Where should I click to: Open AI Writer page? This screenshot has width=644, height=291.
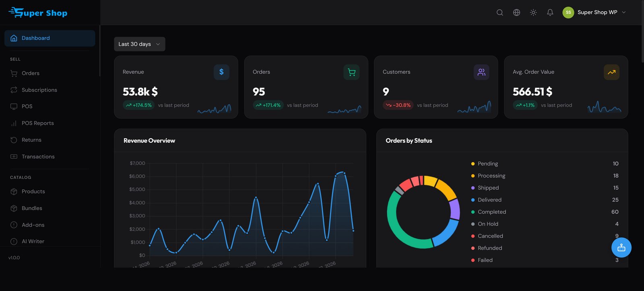(50, 242)
